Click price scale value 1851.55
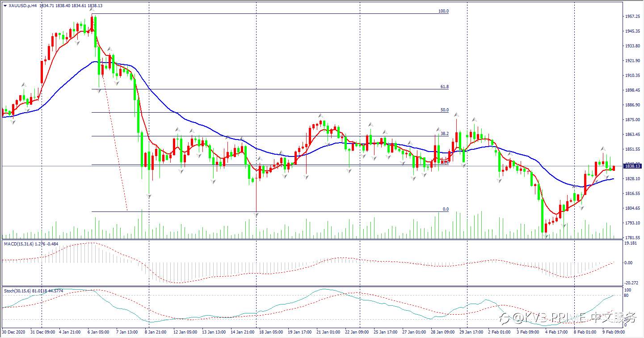Viewport: 644px width, 338px height. coord(632,149)
